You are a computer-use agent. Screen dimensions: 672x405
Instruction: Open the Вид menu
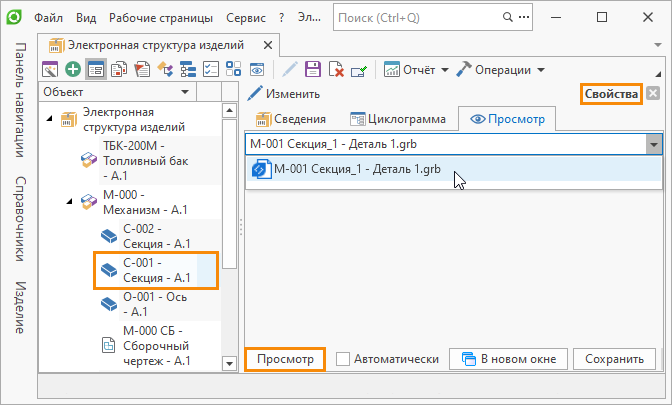(86, 18)
